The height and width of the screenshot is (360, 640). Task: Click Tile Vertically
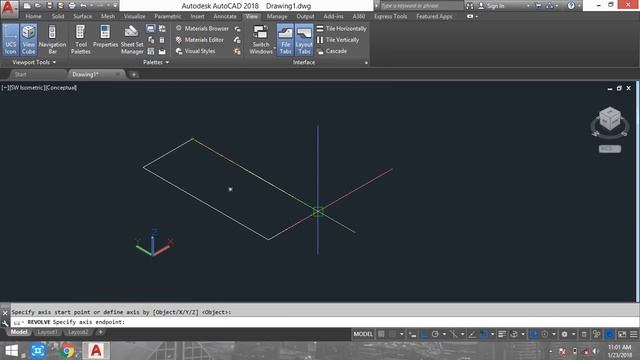[x=338, y=40]
